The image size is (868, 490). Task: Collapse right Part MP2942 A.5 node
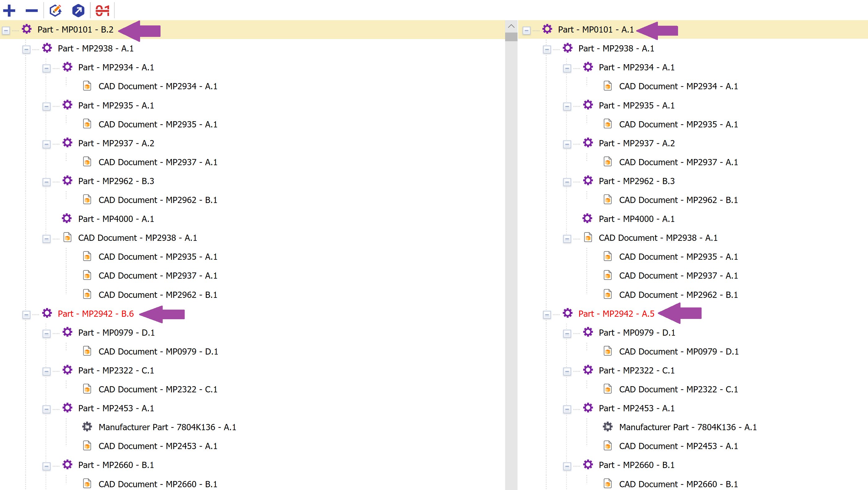[547, 314]
